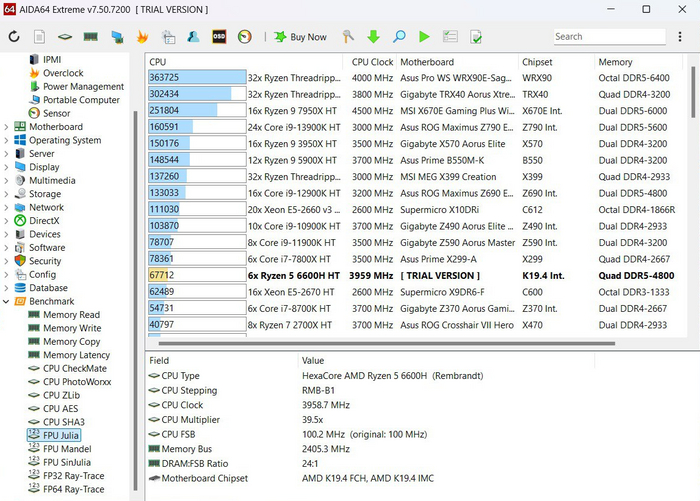Click the magnifier search icon in toolbar
The width and height of the screenshot is (700, 501).
tap(398, 37)
